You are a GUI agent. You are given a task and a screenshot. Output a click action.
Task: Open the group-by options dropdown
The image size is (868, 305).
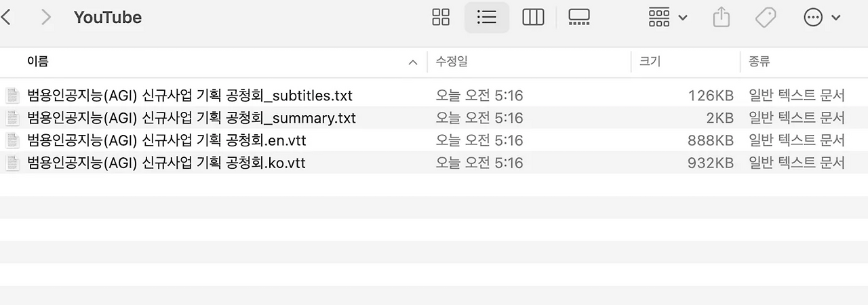(667, 17)
